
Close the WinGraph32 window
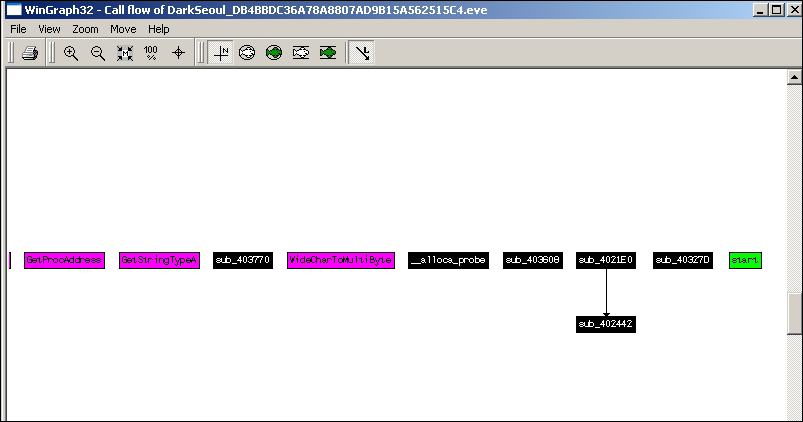tap(793, 10)
